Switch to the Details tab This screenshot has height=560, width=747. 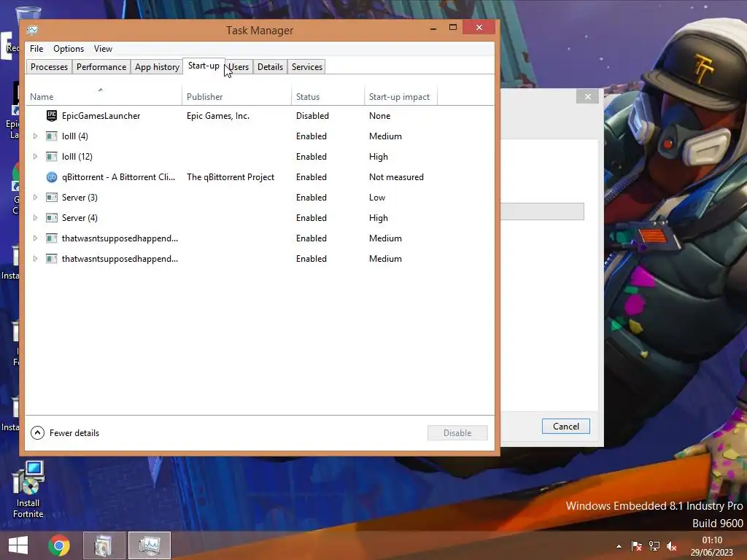270,67
